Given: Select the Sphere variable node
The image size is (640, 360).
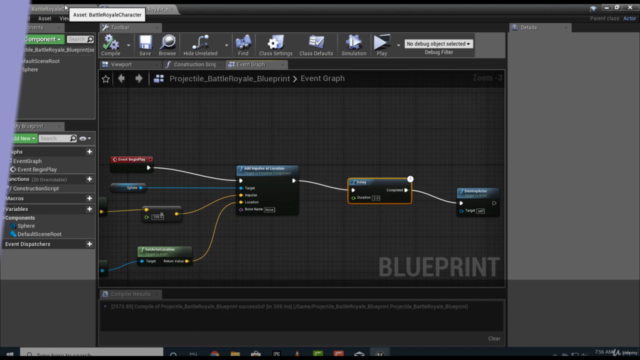Looking at the screenshot, I should (x=128, y=188).
